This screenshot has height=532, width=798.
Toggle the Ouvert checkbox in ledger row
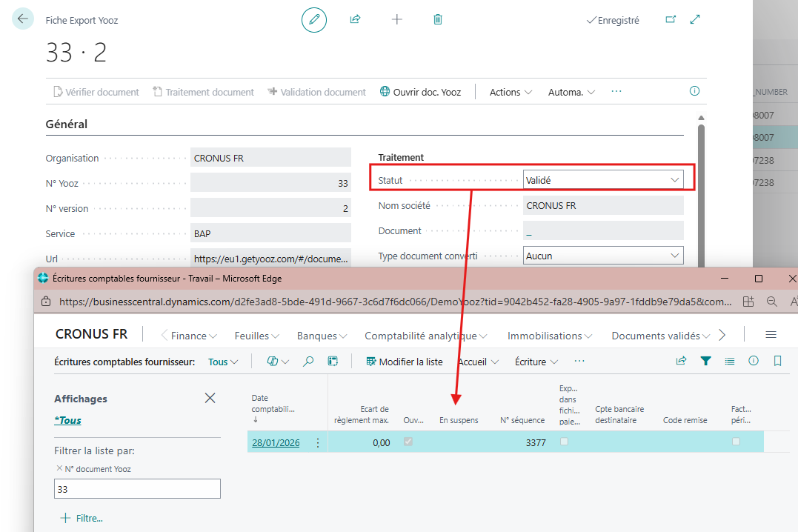[408, 442]
